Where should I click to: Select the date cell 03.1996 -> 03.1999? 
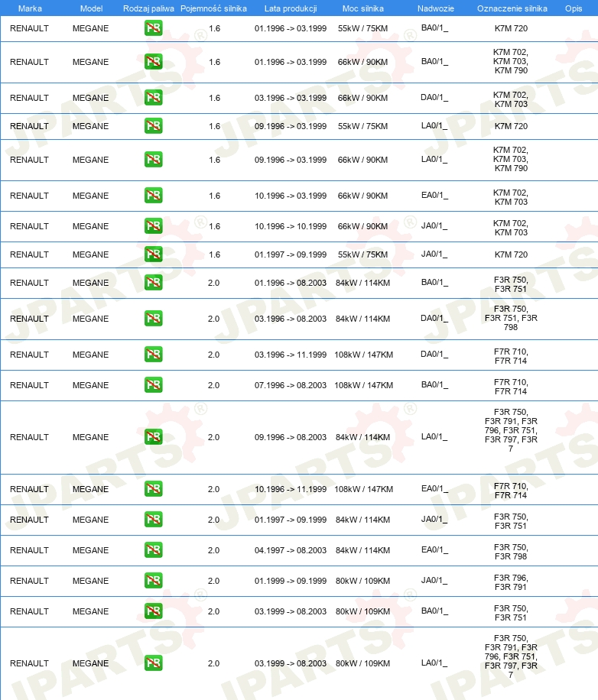click(291, 98)
